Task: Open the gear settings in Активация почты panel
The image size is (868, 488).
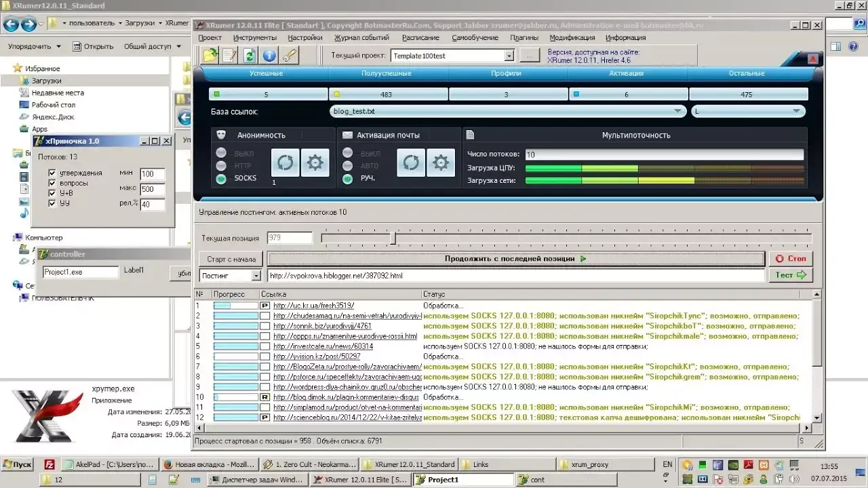Action: 441,163
